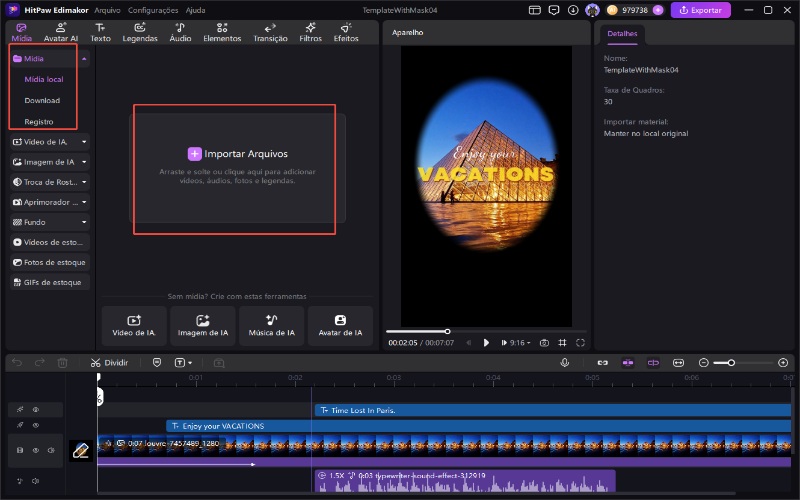The width and height of the screenshot is (800, 500).
Task: Launch the Música de IA tool card
Action: click(x=271, y=326)
